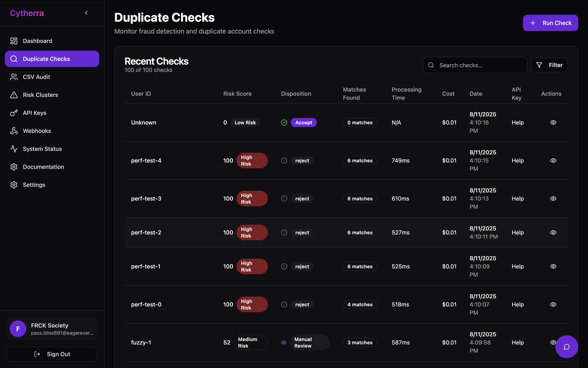View System Status page
588x368 pixels.
52,149
